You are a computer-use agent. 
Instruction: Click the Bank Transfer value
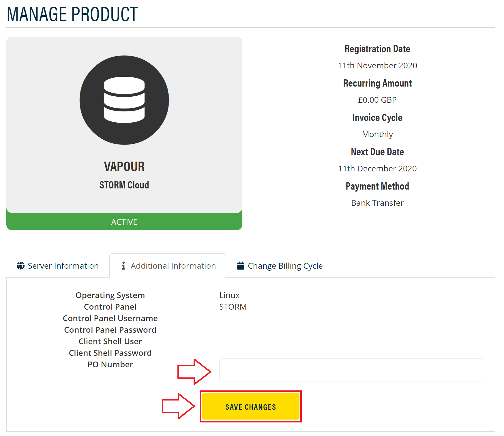pos(377,203)
